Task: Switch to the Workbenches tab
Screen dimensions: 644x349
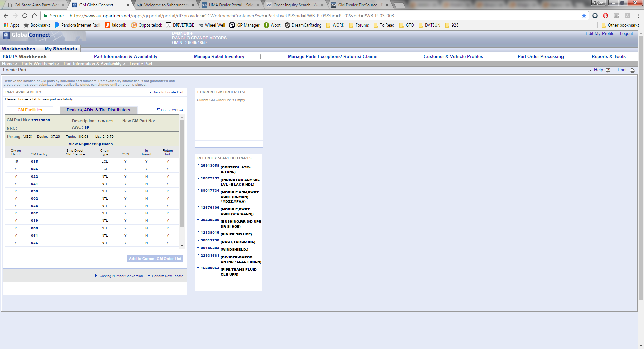Action: [x=18, y=49]
